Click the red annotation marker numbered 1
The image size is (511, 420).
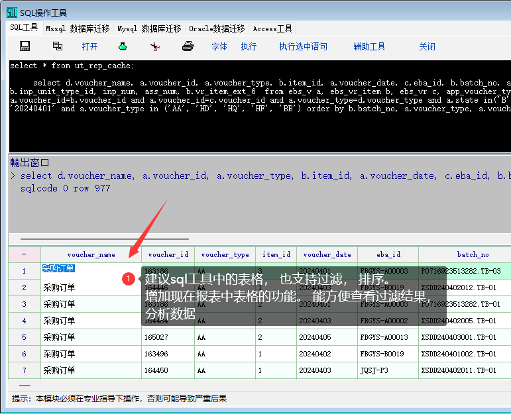click(x=129, y=280)
